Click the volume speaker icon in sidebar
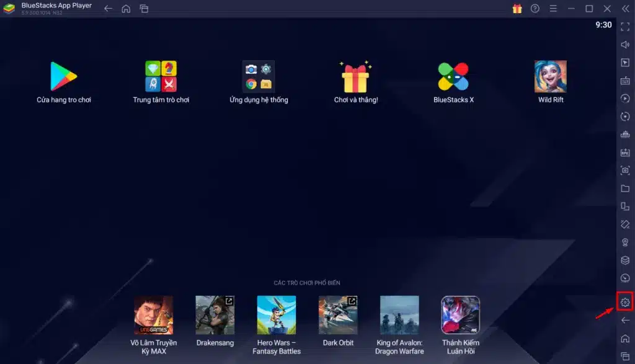Viewport: 635px width, 364px height. tap(625, 45)
